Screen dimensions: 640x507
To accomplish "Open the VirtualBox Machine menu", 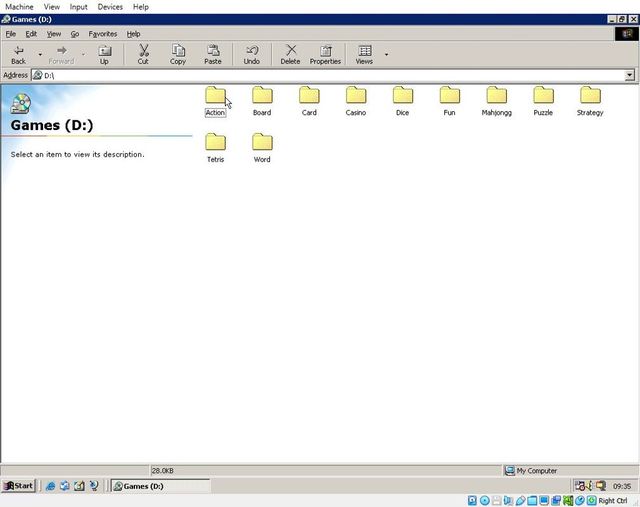I will (x=19, y=7).
